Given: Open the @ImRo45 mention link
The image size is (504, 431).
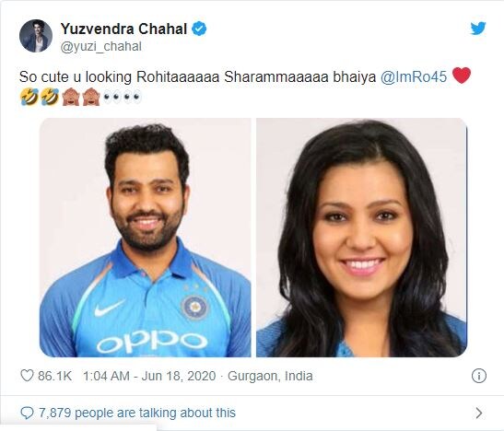Looking at the screenshot, I should [x=414, y=77].
